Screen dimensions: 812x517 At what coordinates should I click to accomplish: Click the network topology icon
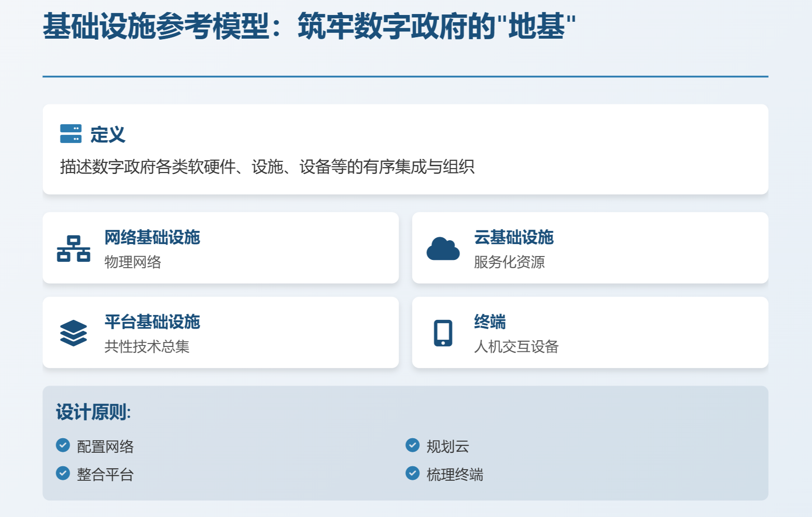pyautogui.click(x=73, y=248)
